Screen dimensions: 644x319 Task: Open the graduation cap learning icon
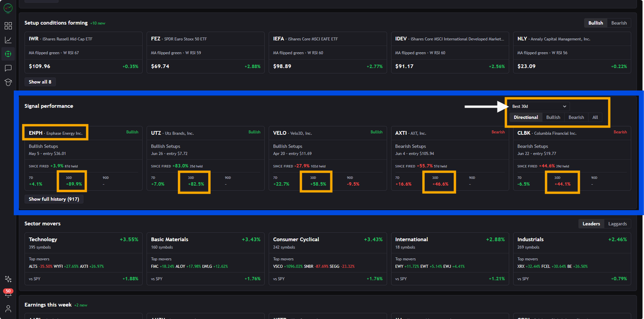pyautogui.click(x=8, y=82)
